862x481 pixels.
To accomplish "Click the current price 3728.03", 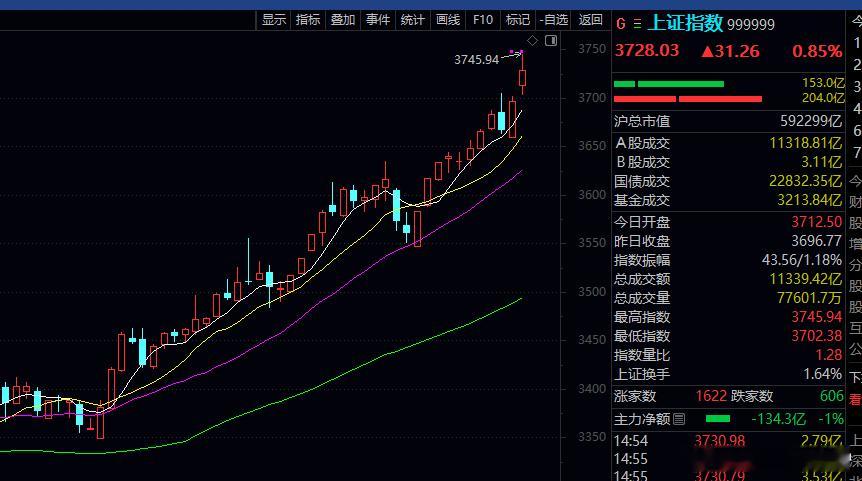I will [x=646, y=51].
